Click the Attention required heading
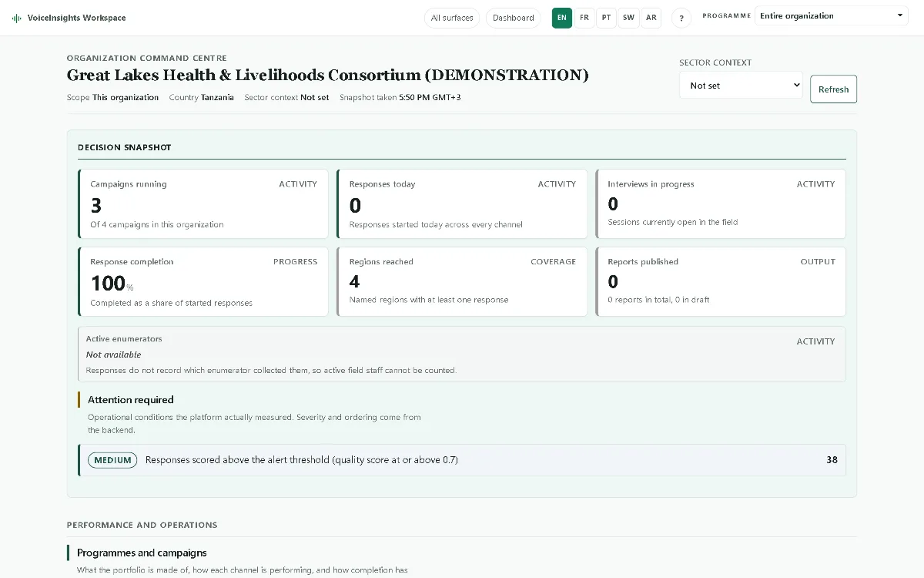 (x=131, y=400)
